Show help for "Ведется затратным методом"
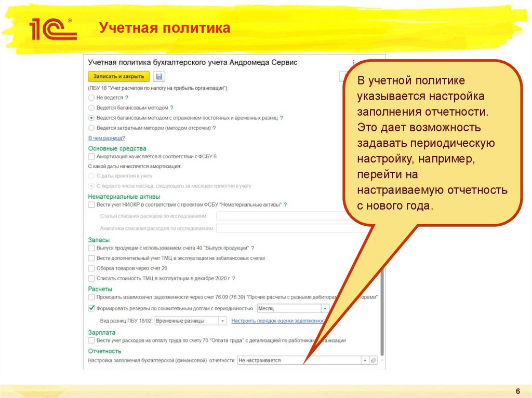Viewport: 532px width, 398px height. 214,128
